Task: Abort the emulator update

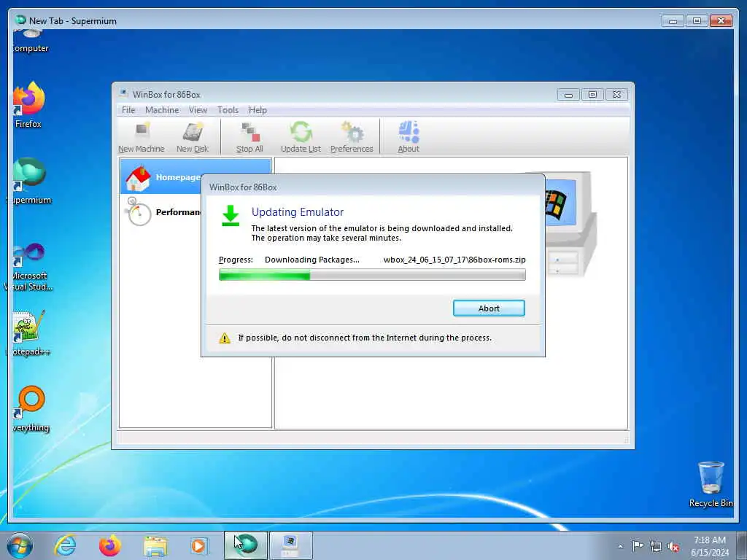Action: pyautogui.click(x=489, y=308)
